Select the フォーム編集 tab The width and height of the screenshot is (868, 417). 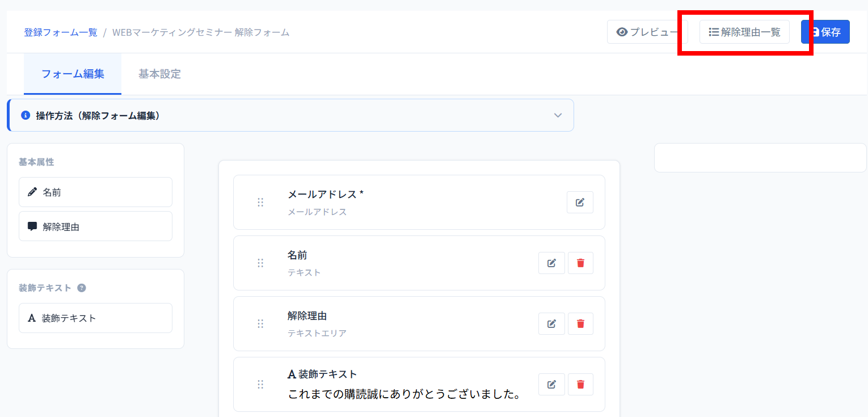(73, 74)
